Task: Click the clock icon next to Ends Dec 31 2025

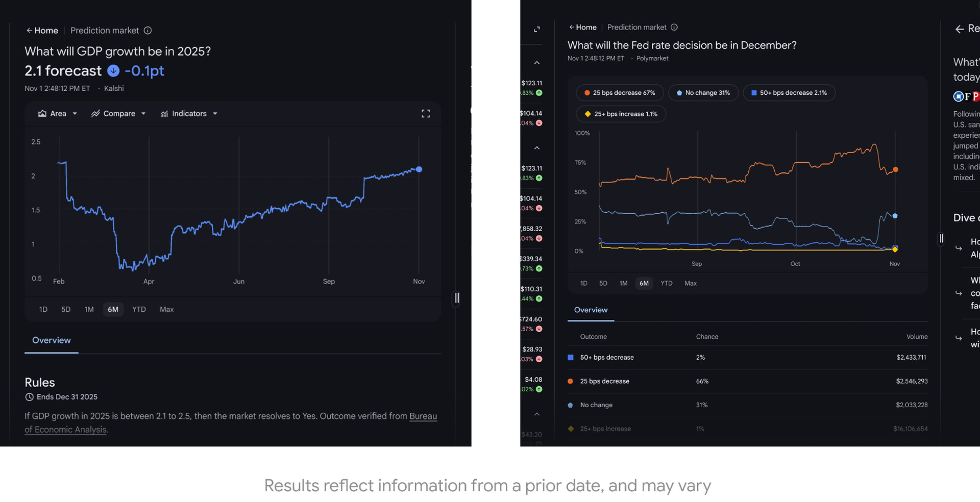Action: coord(30,396)
